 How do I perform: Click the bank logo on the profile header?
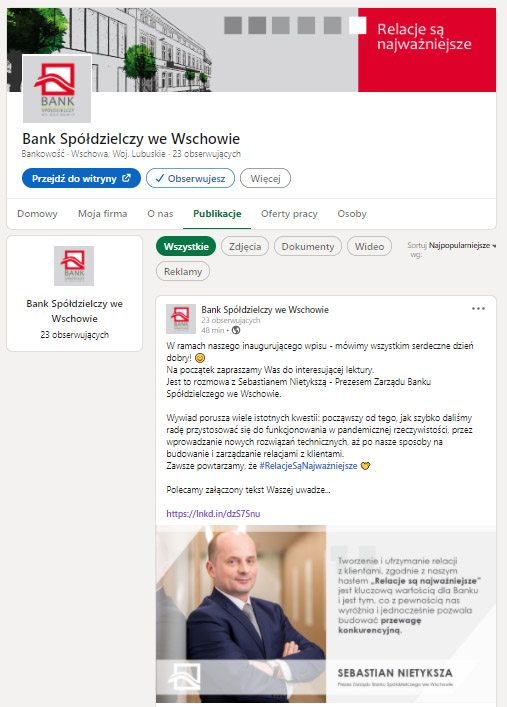(57, 88)
